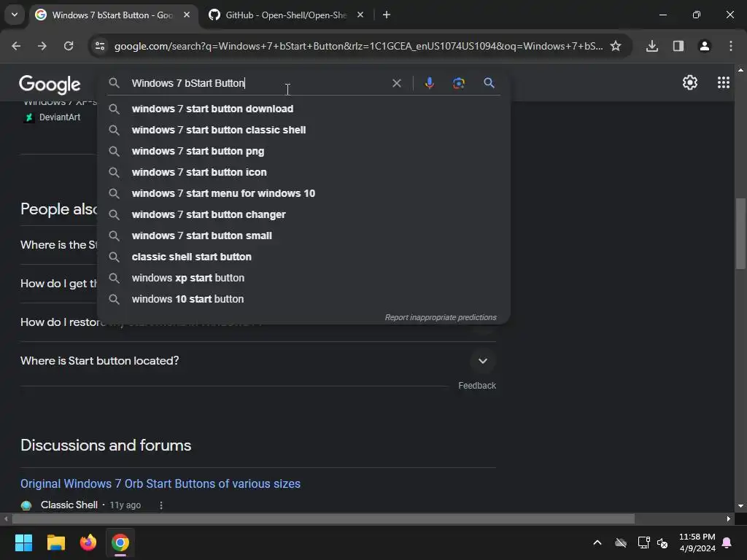747x560 pixels.
Task: Click the horizontal scrollbar thumb
Action: point(323,518)
